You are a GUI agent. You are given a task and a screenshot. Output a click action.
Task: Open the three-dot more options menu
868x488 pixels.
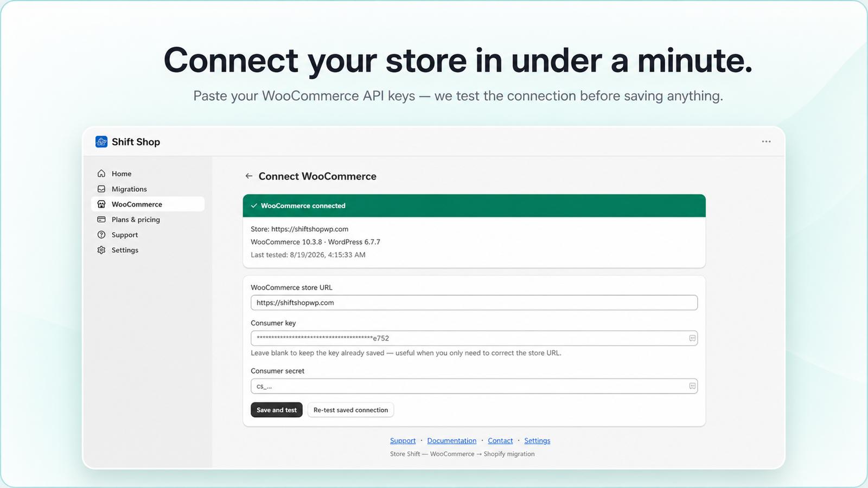click(x=766, y=142)
